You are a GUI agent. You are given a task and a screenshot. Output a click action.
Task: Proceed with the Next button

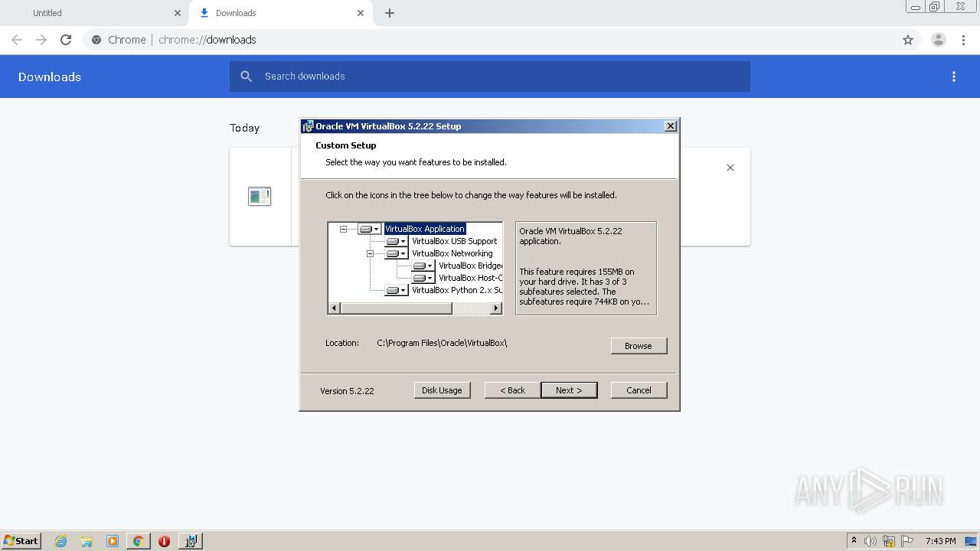click(569, 390)
